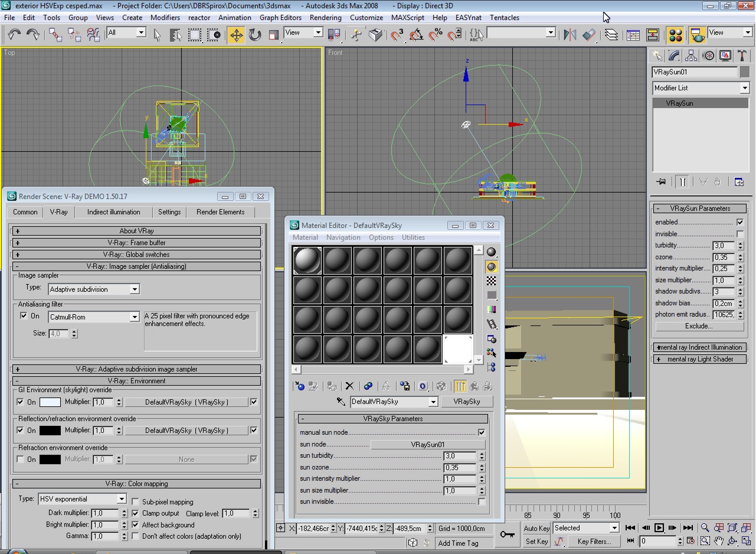Toggle VRaySun invisible checkbox
756x554 pixels.
740,234
